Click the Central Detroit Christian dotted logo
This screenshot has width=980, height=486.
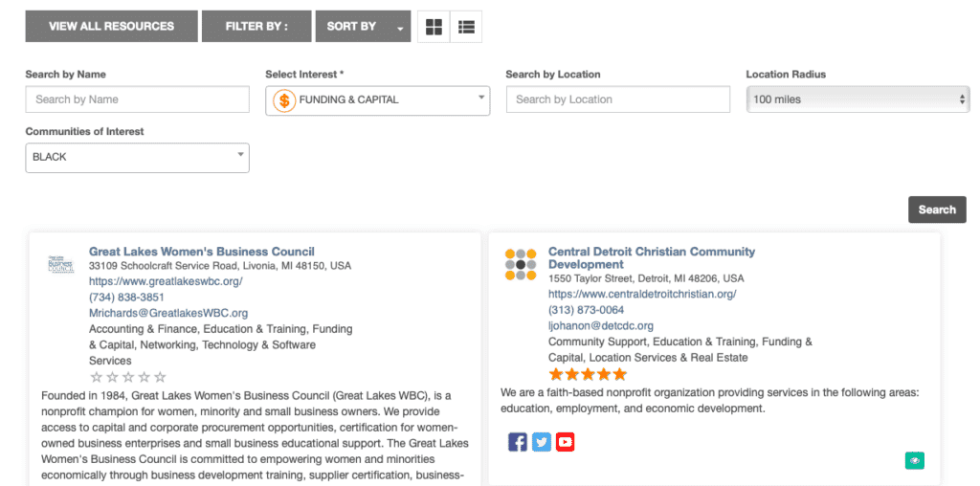click(521, 264)
